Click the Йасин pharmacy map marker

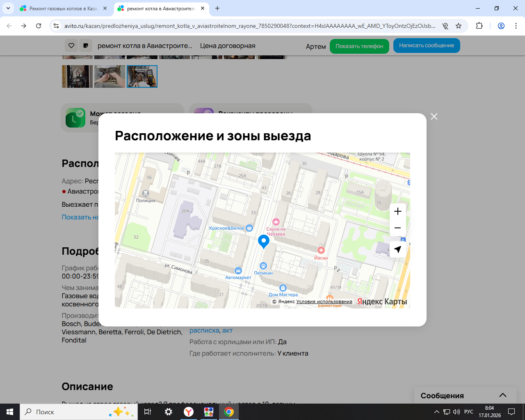(321, 250)
